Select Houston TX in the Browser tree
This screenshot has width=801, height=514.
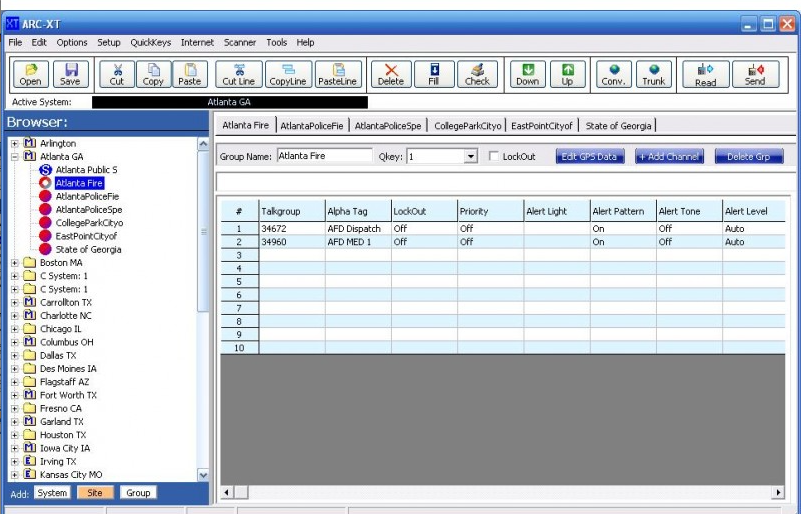pyautogui.click(x=63, y=435)
